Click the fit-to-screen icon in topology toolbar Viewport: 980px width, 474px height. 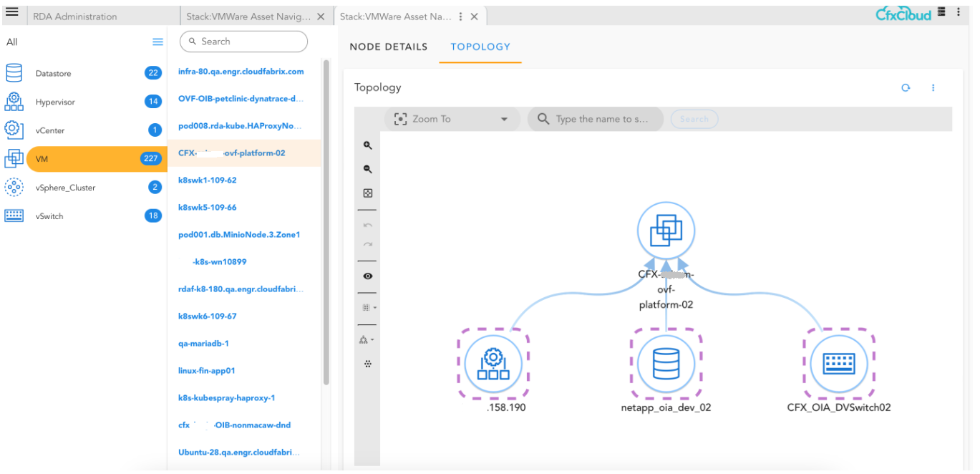tap(368, 193)
